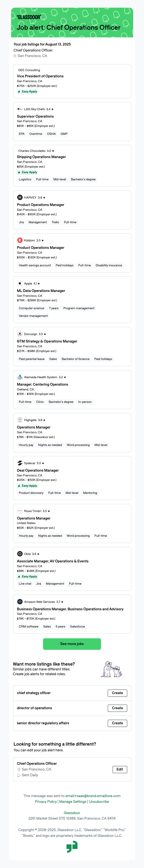
Task: Click the green Glassdoor text link in footer
Action: pyautogui.click(x=72, y=813)
